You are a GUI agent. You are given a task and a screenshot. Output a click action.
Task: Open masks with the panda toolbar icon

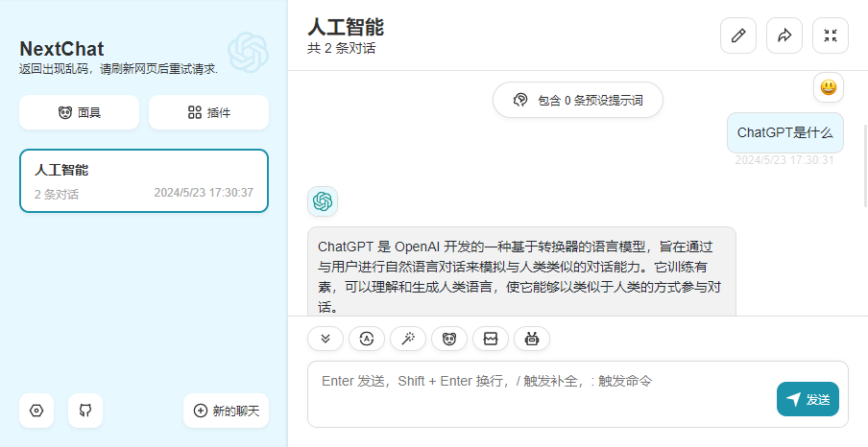pyautogui.click(x=449, y=339)
